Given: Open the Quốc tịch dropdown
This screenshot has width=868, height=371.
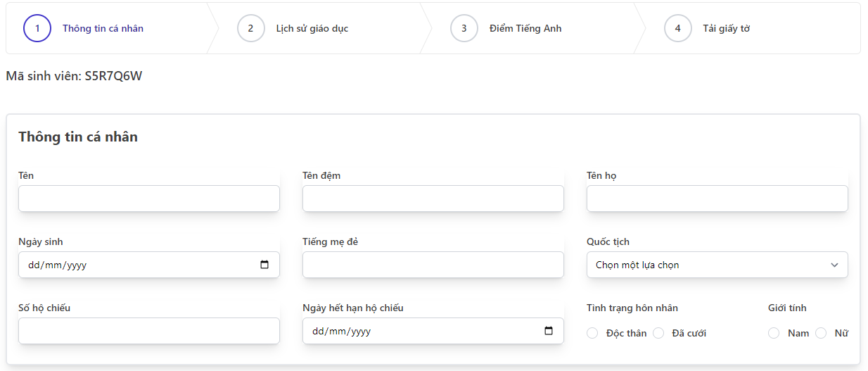Looking at the screenshot, I should (x=717, y=265).
